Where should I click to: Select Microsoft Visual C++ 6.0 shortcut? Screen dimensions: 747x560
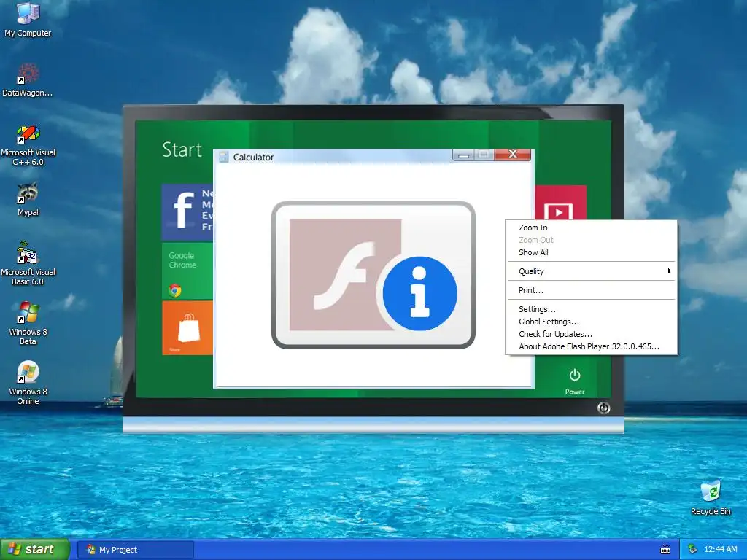(x=28, y=145)
